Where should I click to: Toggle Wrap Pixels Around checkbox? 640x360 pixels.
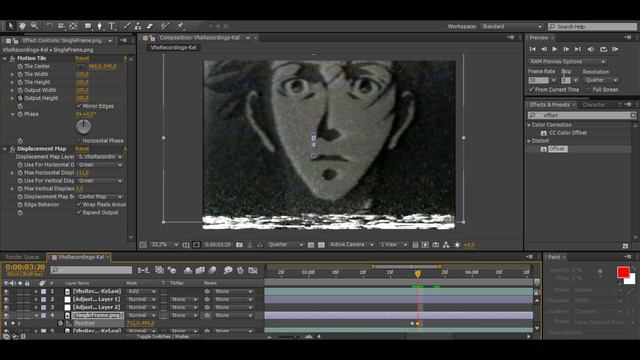79,204
